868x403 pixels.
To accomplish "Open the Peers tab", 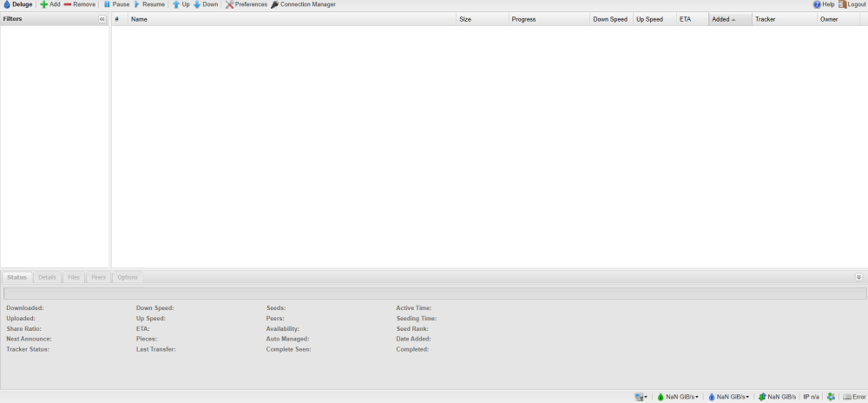I will (x=99, y=277).
